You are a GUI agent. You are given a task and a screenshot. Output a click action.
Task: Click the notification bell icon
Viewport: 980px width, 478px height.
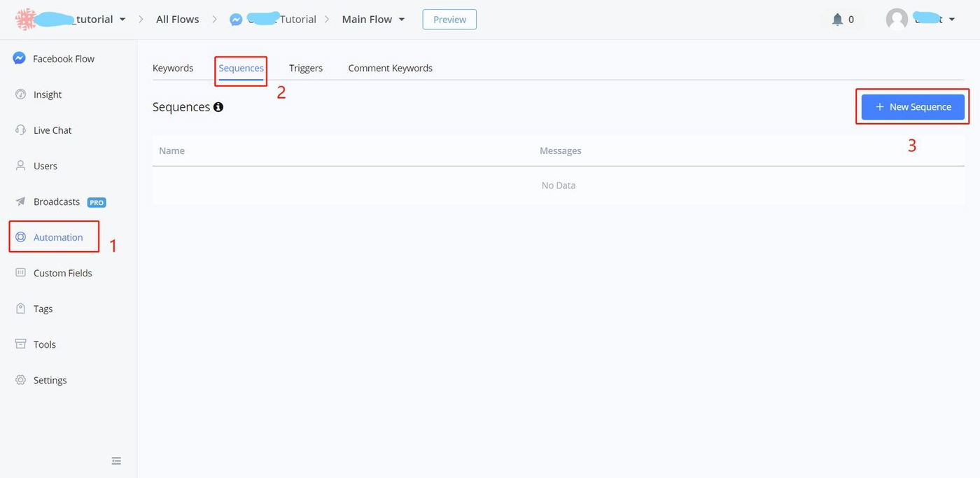pyautogui.click(x=837, y=20)
